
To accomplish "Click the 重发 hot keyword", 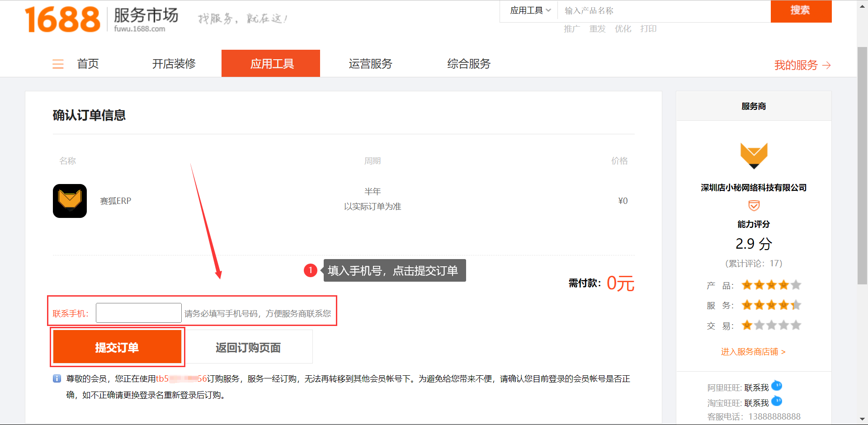I will click(598, 29).
